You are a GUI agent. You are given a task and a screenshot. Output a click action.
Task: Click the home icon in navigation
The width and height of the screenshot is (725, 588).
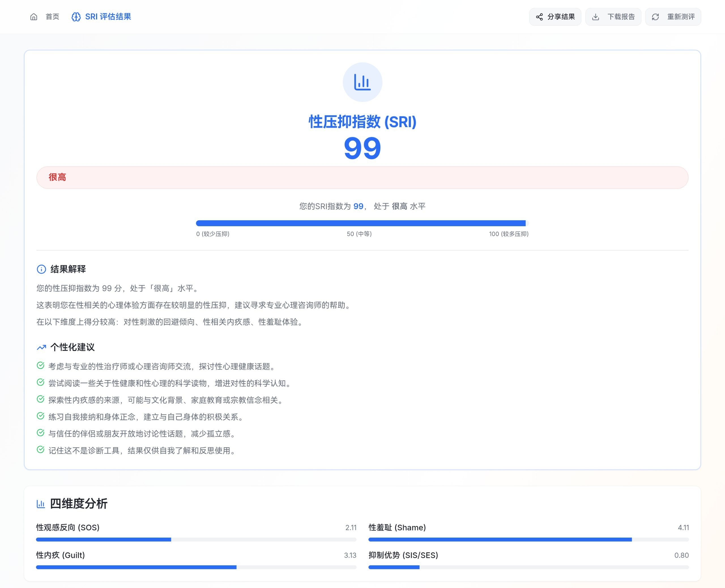(33, 17)
